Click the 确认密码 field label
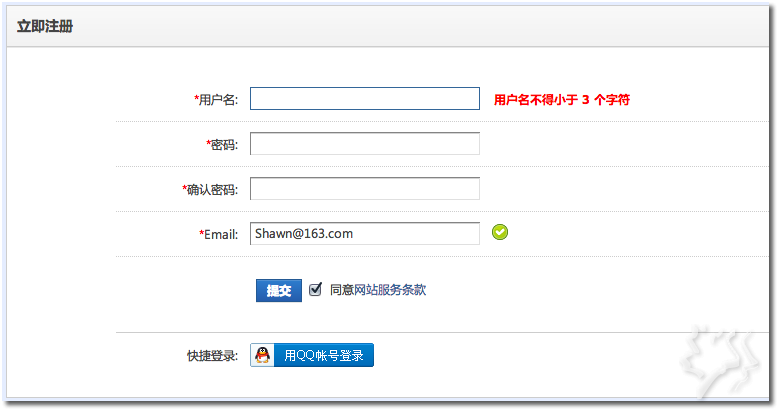The image size is (777, 409). click(x=212, y=190)
